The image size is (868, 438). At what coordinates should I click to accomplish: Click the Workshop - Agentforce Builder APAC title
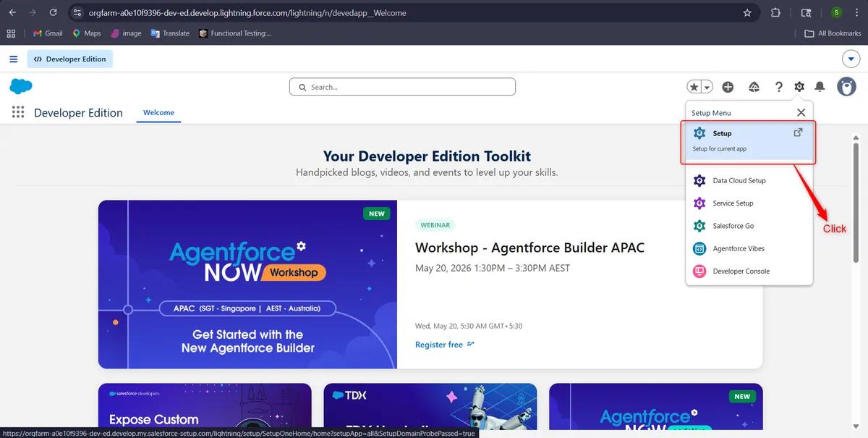point(529,248)
